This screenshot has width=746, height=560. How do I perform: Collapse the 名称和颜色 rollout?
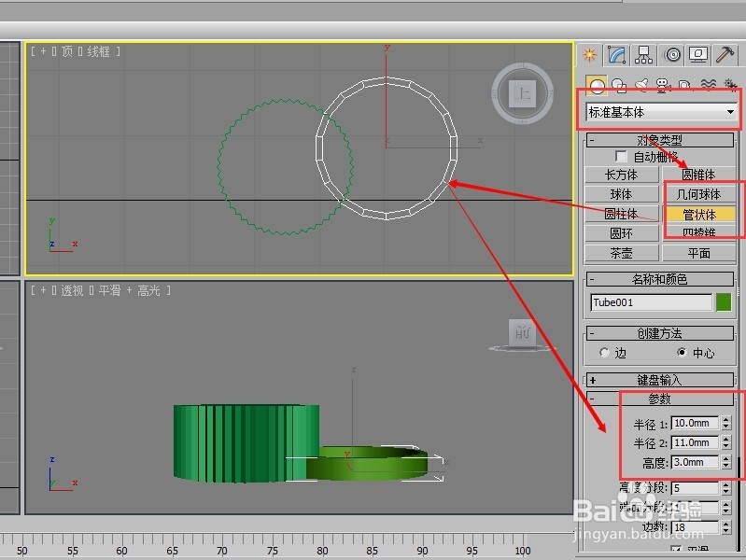coord(660,279)
